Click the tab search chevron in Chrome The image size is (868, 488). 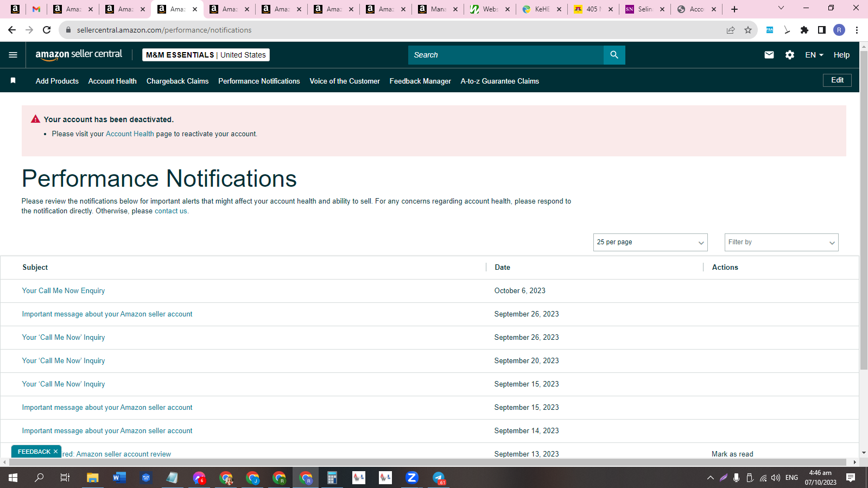781,8
